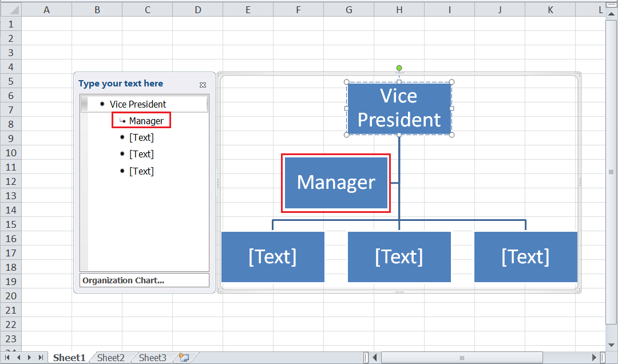Select column K header

[550, 10]
